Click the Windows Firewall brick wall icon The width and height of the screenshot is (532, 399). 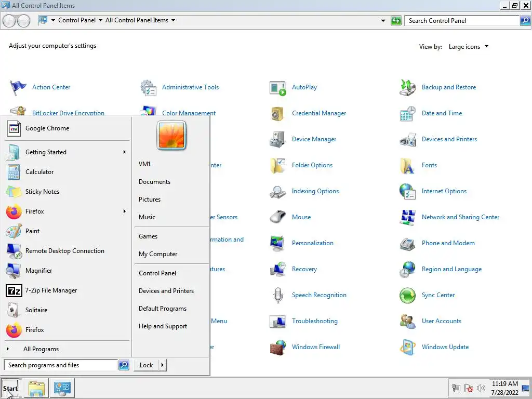click(x=277, y=347)
